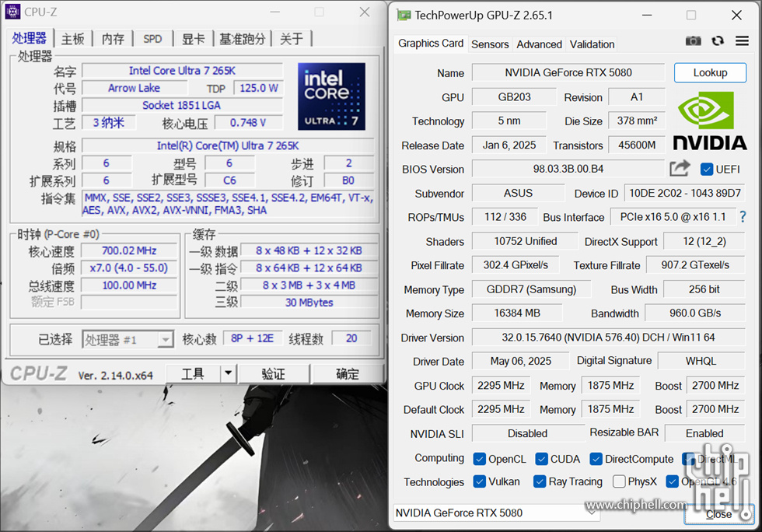Image resolution: width=762 pixels, height=532 pixels.
Task: Open the SPD tab in CPU-Z
Action: click(152, 38)
